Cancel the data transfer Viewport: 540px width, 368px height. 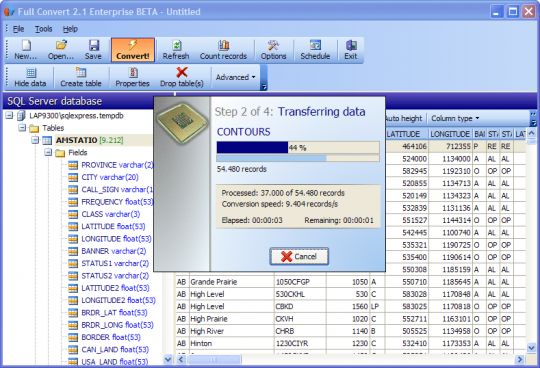click(299, 256)
